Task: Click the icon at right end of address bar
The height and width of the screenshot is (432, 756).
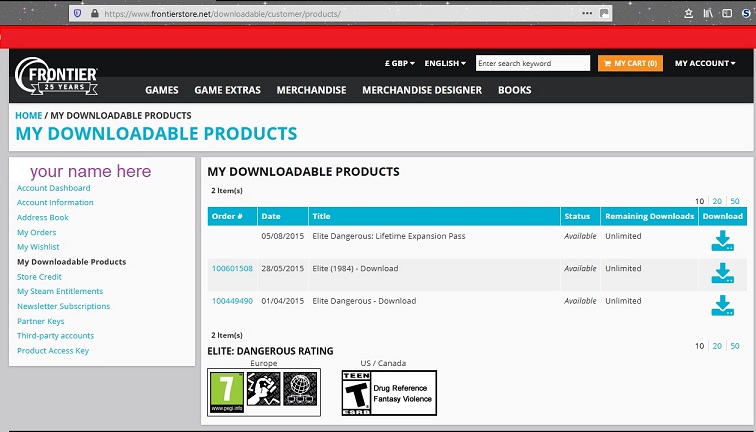Action: pyautogui.click(x=604, y=14)
